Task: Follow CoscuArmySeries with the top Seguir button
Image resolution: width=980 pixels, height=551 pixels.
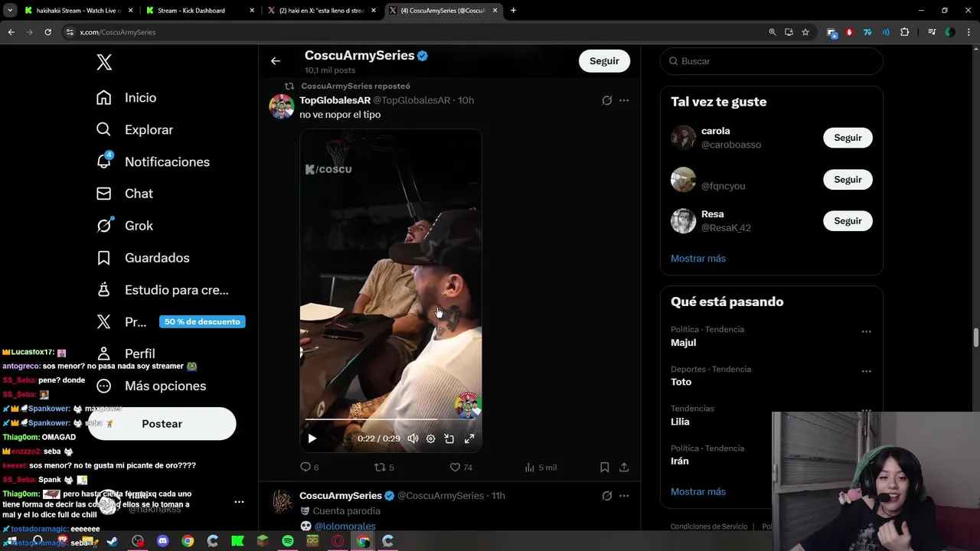Action: (604, 61)
